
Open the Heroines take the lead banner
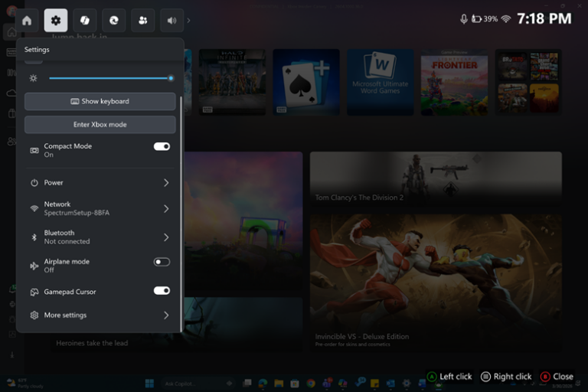[x=242, y=324]
